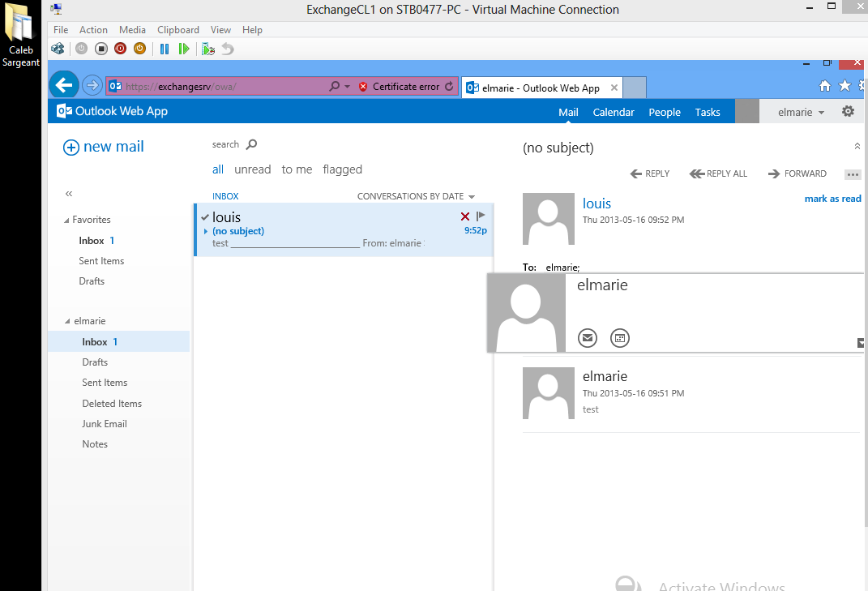Click the grey Start VM toolbar icon

point(81,49)
